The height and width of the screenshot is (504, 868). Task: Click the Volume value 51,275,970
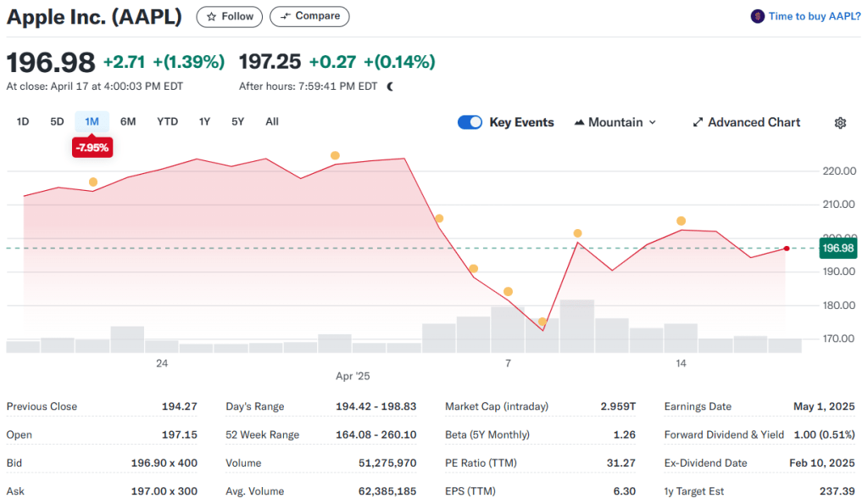click(387, 463)
